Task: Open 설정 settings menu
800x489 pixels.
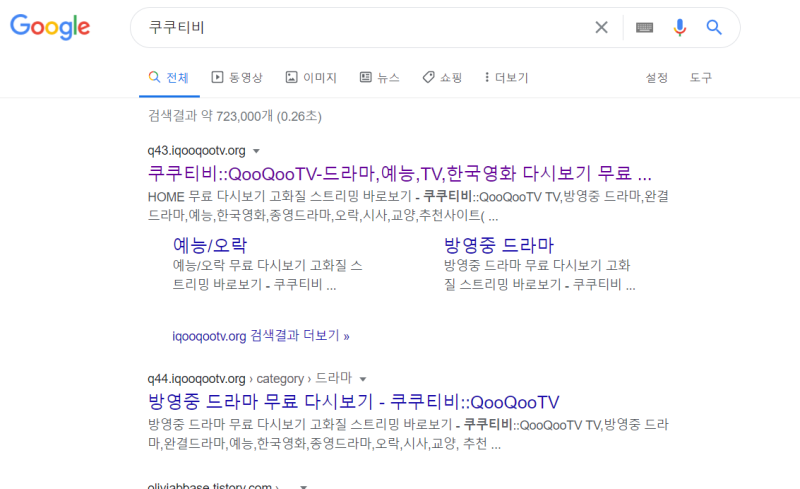Action: click(x=657, y=78)
